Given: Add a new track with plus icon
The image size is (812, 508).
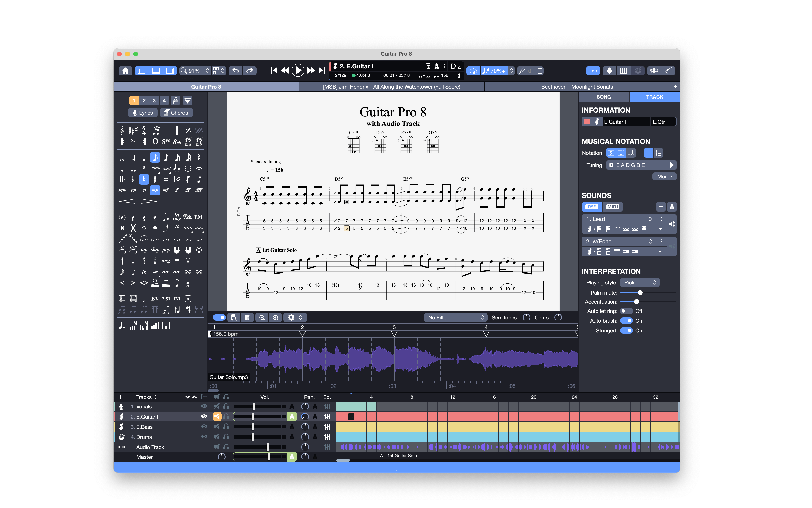Looking at the screenshot, I should coord(120,397).
